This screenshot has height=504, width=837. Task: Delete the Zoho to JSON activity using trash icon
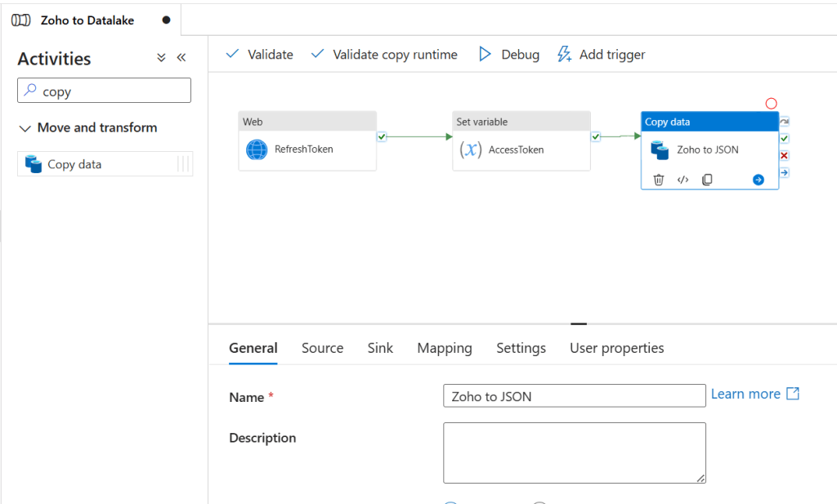(x=659, y=180)
